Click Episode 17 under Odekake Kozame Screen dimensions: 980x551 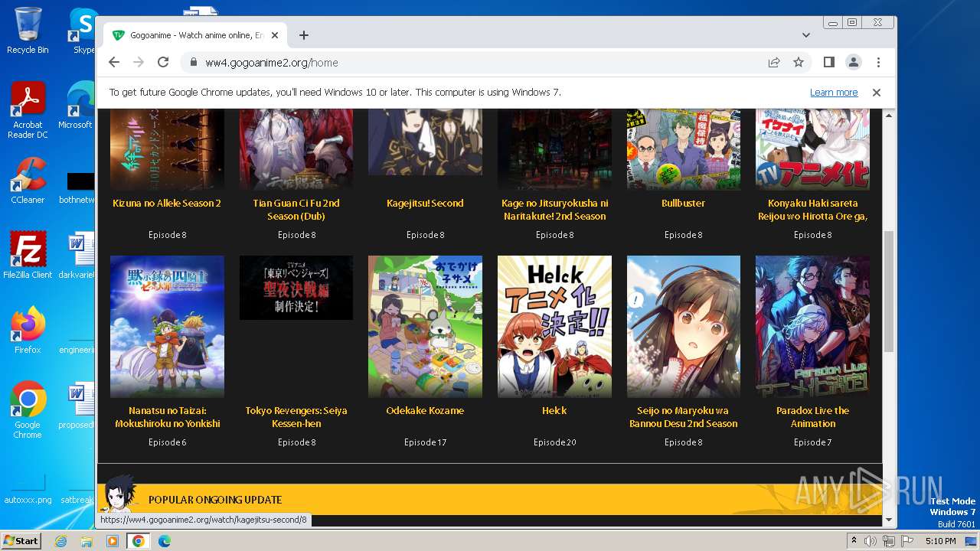[x=425, y=442]
